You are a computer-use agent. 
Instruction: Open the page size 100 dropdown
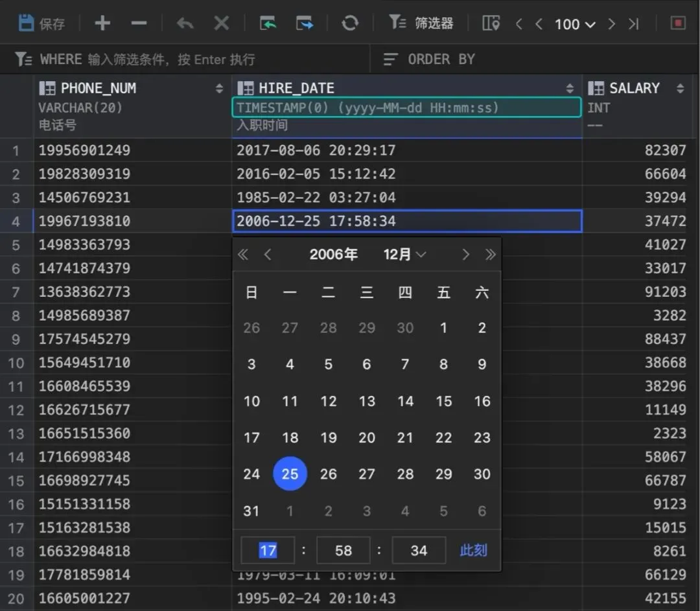point(575,24)
